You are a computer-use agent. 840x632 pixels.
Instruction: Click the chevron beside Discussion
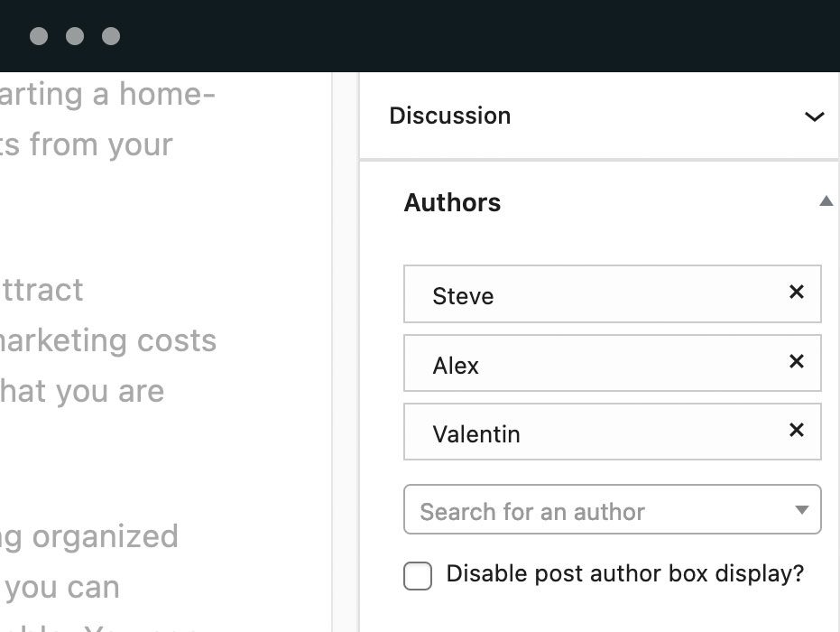(x=815, y=116)
